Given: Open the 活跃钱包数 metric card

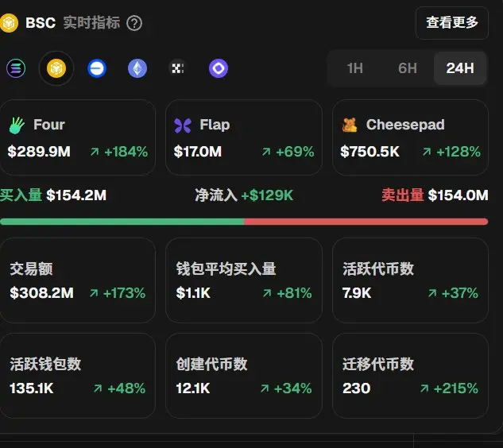Looking at the screenshot, I should pyautogui.click(x=78, y=376).
